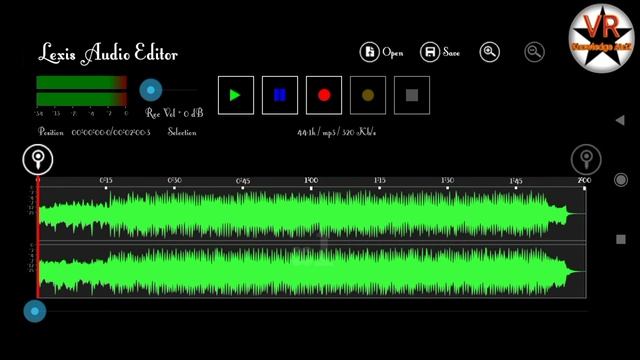Click the left selection marker pin
The height and width of the screenshot is (360, 640).
[38, 159]
